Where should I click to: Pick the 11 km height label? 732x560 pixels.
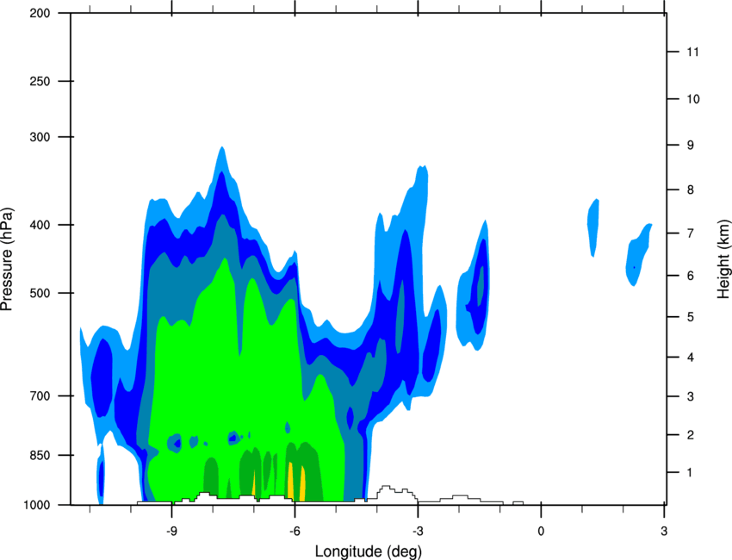click(x=692, y=52)
